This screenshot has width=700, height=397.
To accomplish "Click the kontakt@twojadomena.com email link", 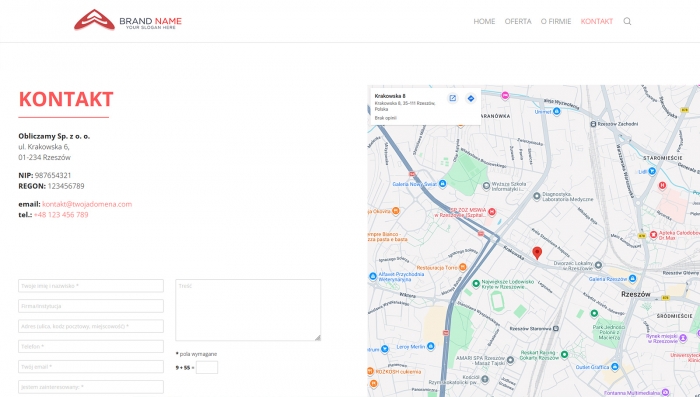I will (x=87, y=204).
